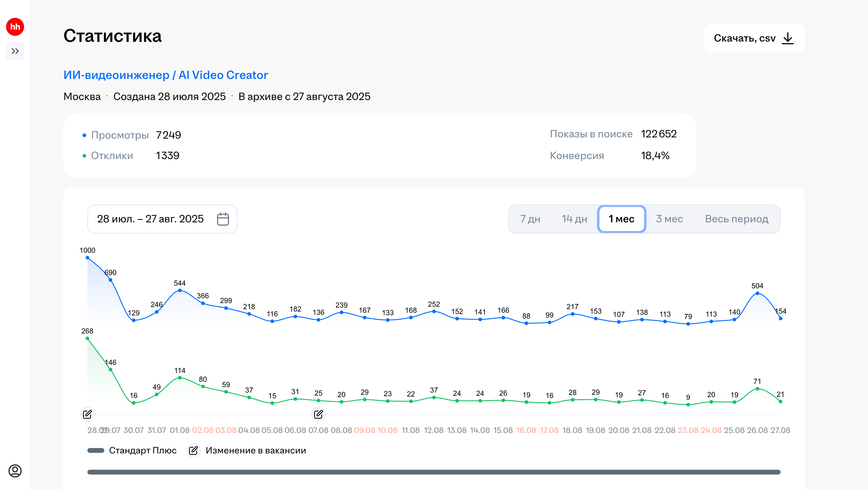Switch to the 3 мес period
The image size is (868, 489).
pyautogui.click(x=669, y=219)
